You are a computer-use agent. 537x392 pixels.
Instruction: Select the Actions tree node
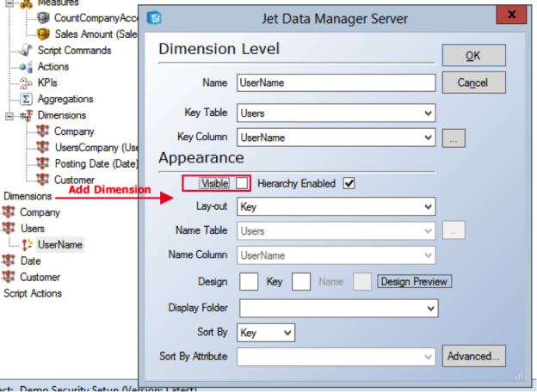click(53, 66)
